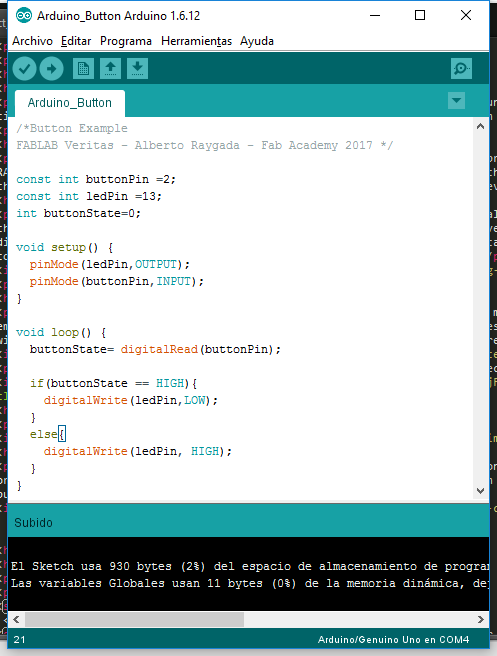Screen dimensions: 497x656
Task: Click the 'const int buttonPin =2;' line
Action: tap(96, 179)
